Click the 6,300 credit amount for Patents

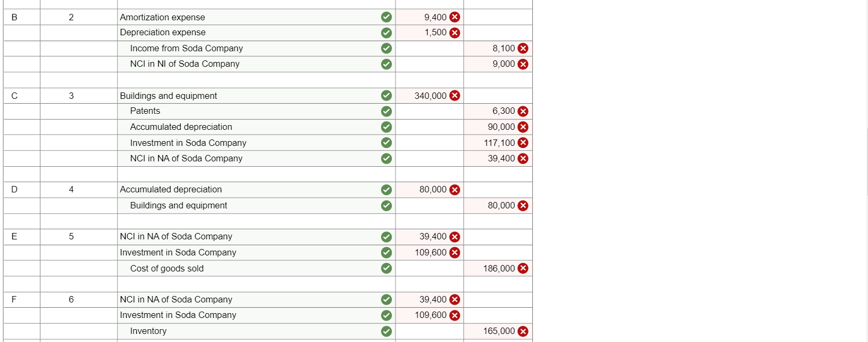point(501,111)
